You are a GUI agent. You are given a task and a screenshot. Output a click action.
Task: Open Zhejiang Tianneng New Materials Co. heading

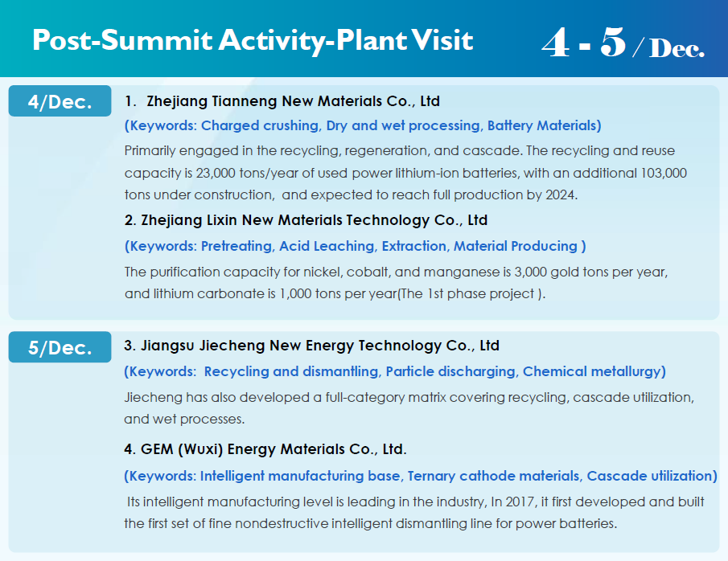point(282,101)
